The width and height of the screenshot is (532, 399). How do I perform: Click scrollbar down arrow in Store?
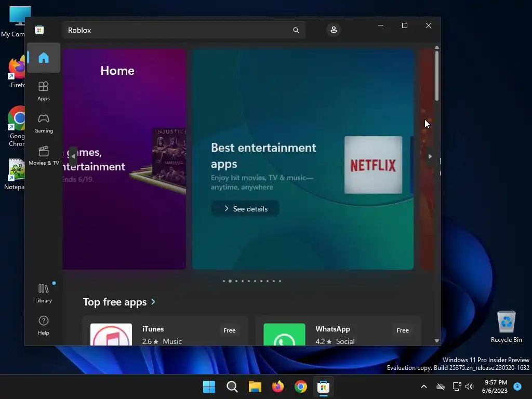pyautogui.click(x=436, y=341)
